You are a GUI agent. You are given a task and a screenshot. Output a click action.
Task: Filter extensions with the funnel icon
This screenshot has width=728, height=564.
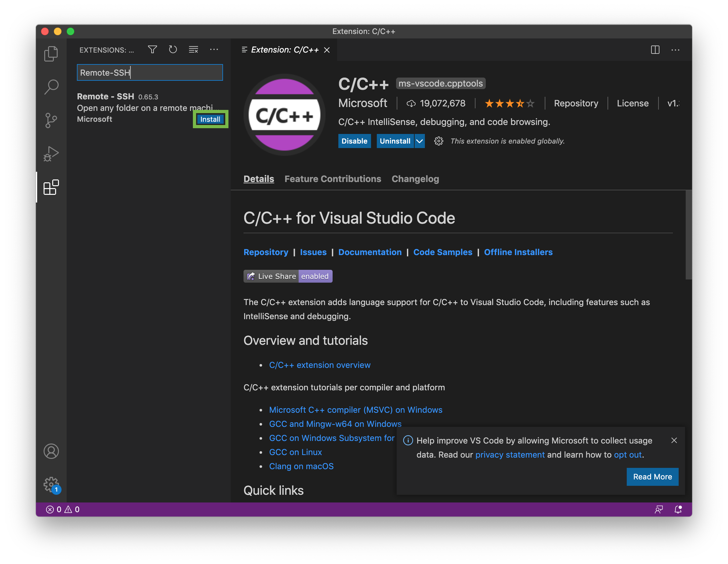point(152,50)
